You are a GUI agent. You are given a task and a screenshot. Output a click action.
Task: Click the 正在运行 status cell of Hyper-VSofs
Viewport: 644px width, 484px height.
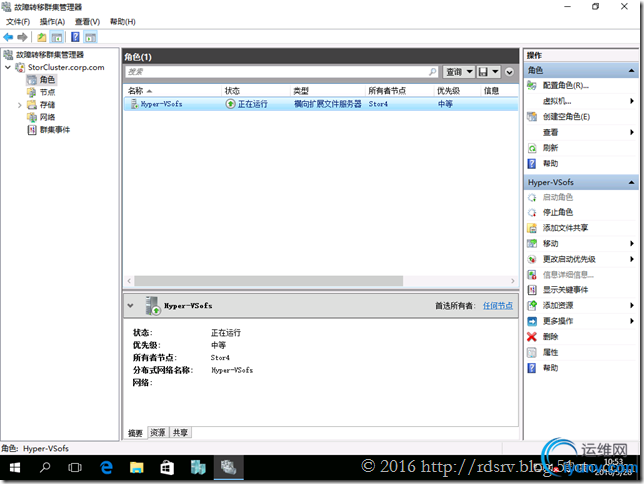(x=252, y=104)
